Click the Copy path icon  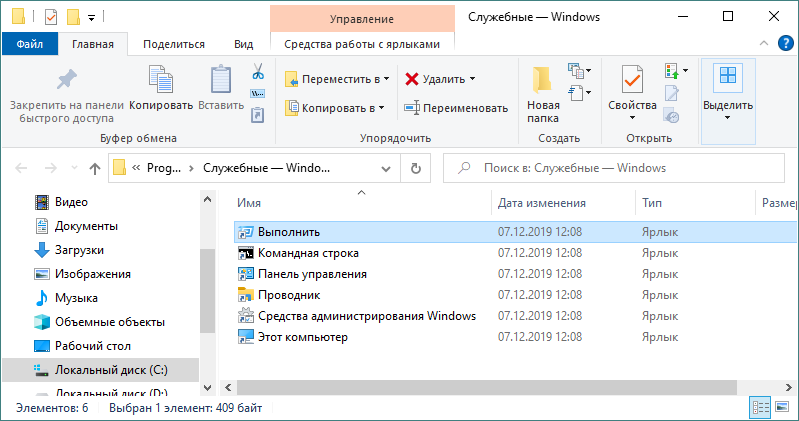pyautogui.click(x=258, y=94)
